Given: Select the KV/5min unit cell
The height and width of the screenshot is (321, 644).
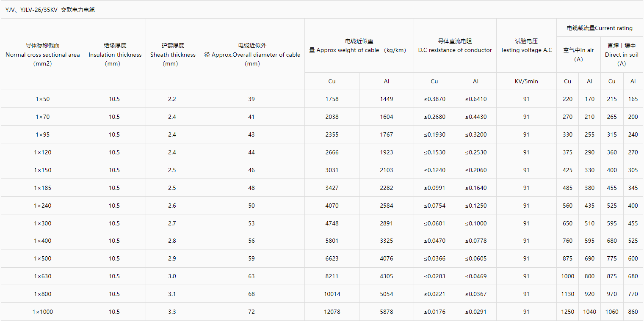Looking at the screenshot, I should (526, 81).
